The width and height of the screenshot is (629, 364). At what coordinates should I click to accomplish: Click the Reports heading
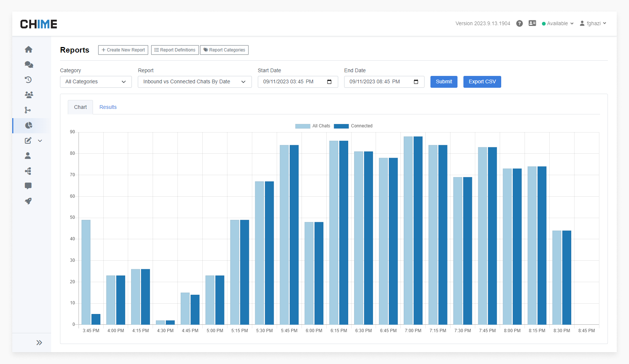click(x=74, y=50)
